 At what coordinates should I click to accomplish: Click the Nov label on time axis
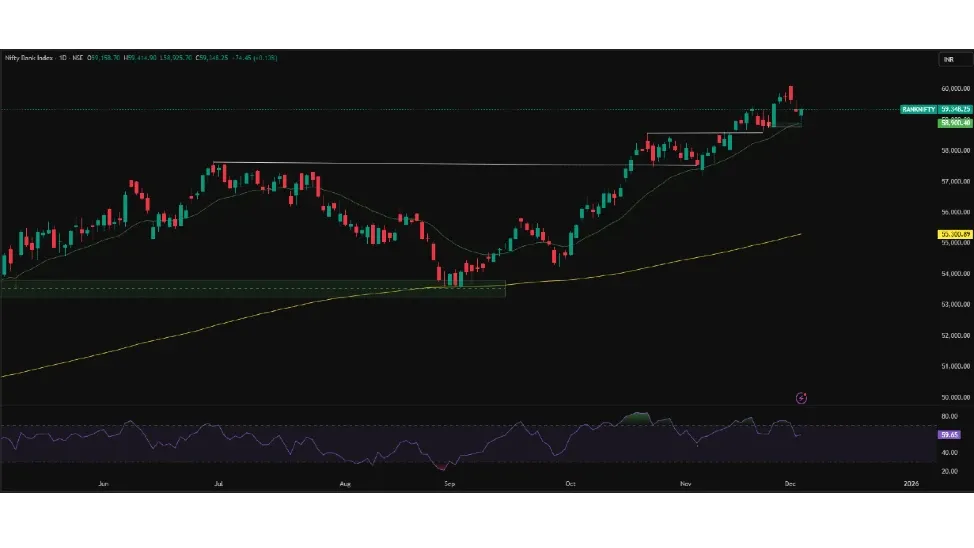pos(685,483)
